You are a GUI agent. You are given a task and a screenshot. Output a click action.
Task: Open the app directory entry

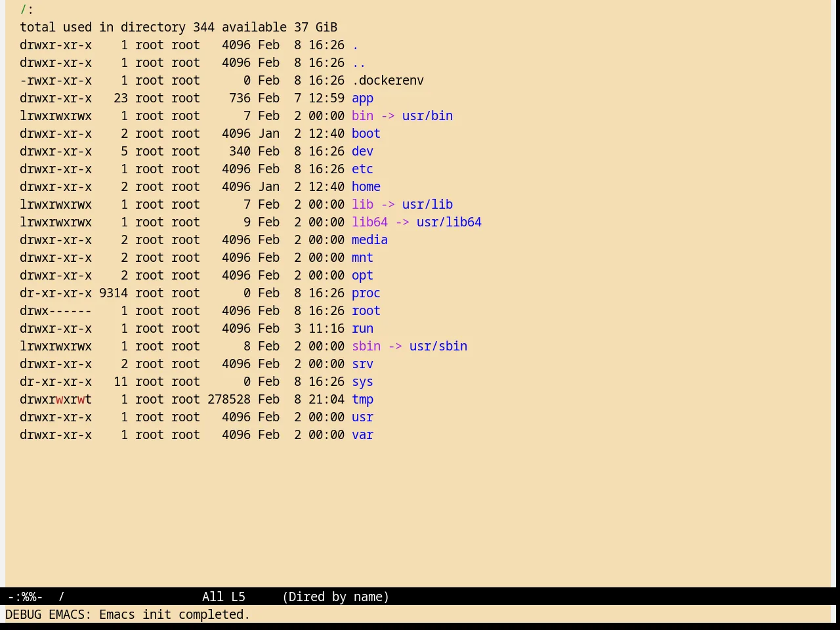[362, 98]
